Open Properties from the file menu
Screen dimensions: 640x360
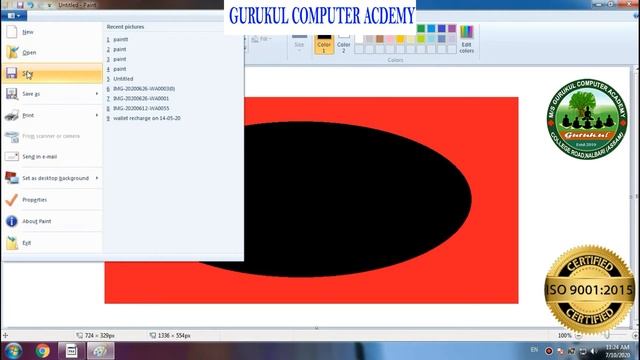52,200
